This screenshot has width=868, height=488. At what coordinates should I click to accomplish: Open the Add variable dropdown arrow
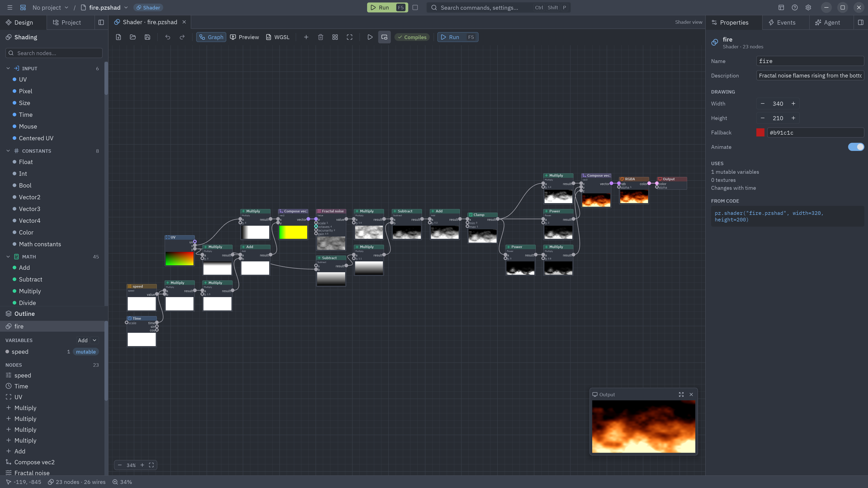pyautogui.click(x=95, y=340)
